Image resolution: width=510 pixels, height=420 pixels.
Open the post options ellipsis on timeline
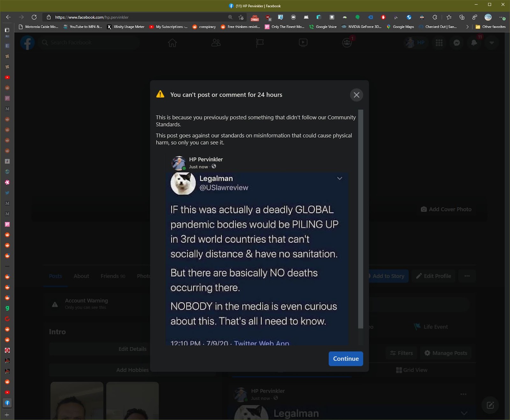coord(463,394)
